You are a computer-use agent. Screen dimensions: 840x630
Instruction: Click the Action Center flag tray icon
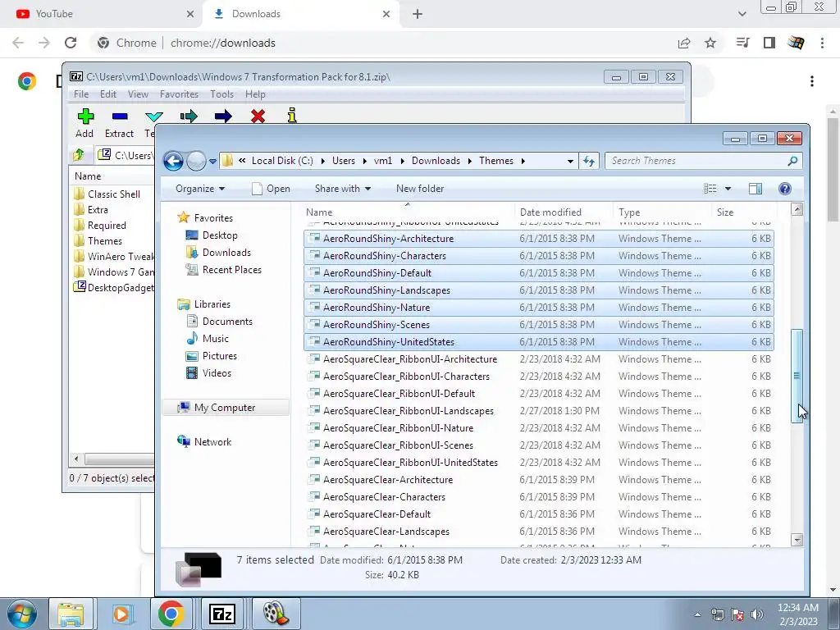coord(737,614)
